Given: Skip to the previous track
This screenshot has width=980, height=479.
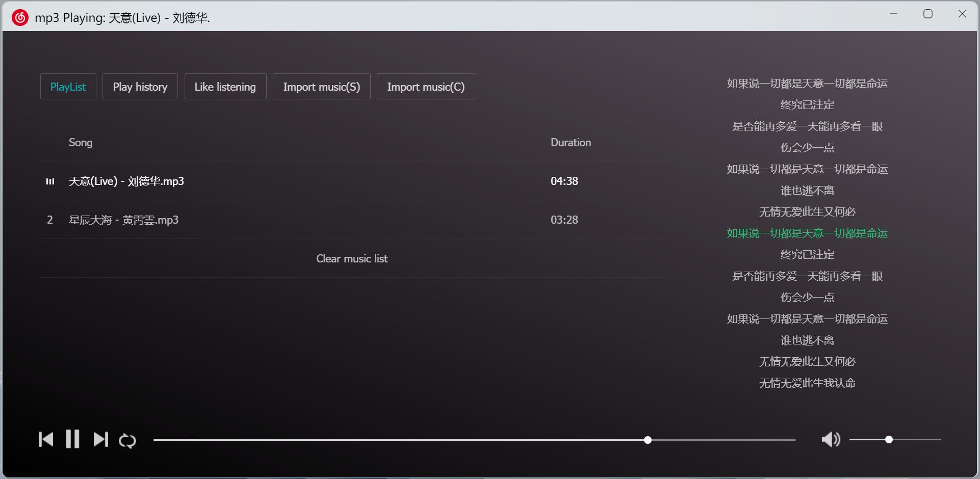Looking at the screenshot, I should pyautogui.click(x=46, y=439).
